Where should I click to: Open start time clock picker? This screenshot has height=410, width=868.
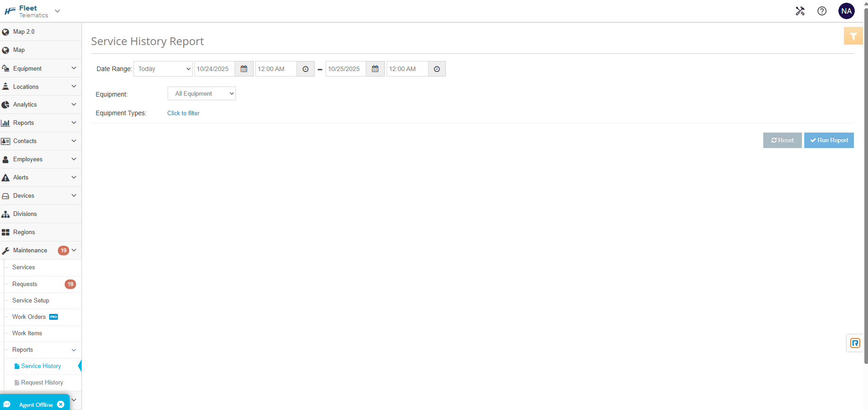(306, 69)
